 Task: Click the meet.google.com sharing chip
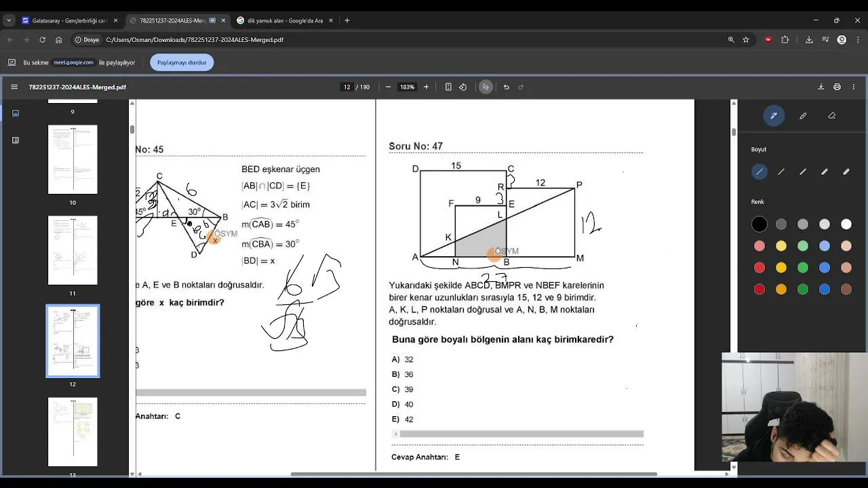74,62
